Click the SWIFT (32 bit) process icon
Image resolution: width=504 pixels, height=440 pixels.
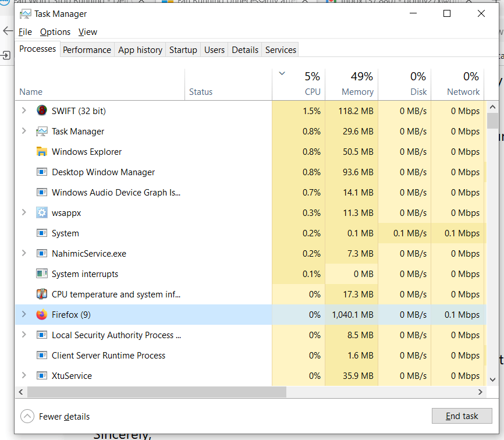42,111
